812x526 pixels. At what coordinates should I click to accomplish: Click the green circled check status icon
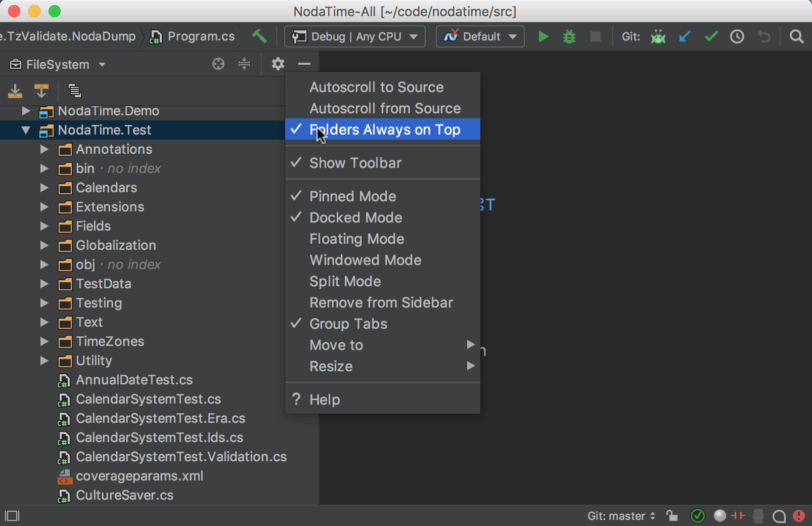(698, 515)
